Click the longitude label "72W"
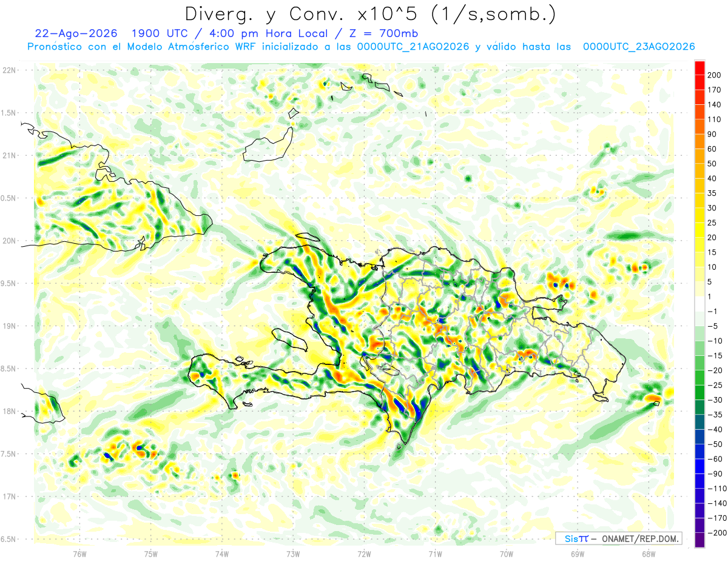Image resolution: width=728 pixels, height=562 pixels. [364, 554]
